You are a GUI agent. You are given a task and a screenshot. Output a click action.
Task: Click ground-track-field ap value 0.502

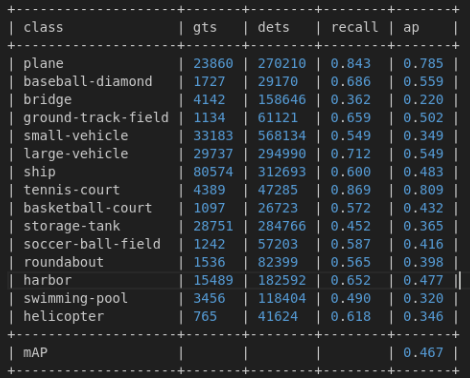click(x=423, y=118)
